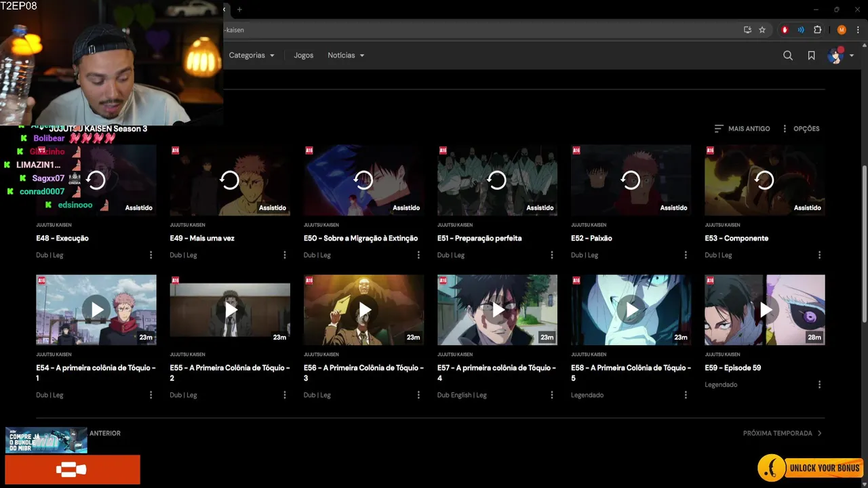The height and width of the screenshot is (488, 868).
Task: Click the Unlock Your Bonus banner
Action: pyautogui.click(x=811, y=468)
